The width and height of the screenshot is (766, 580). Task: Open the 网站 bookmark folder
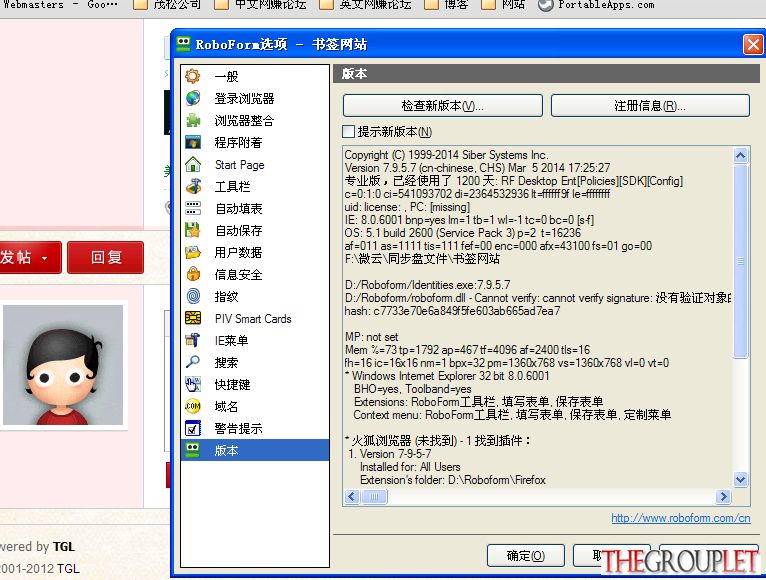pyautogui.click(x=503, y=5)
